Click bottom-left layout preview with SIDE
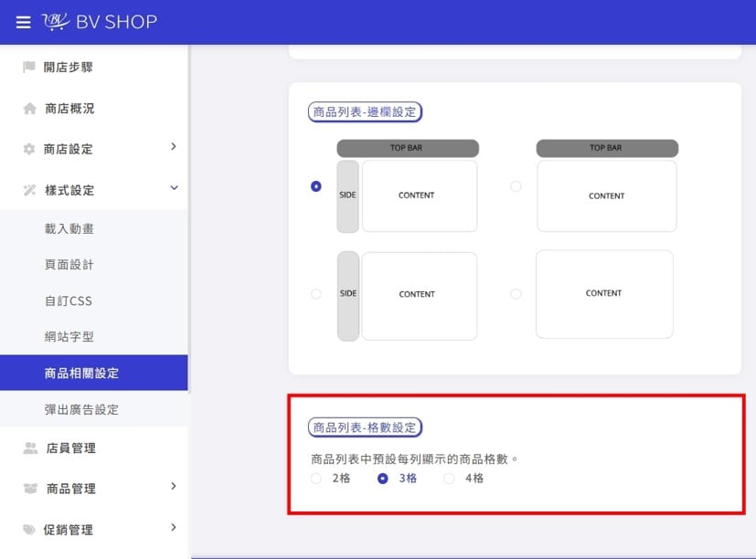The image size is (756, 559). coord(408,296)
